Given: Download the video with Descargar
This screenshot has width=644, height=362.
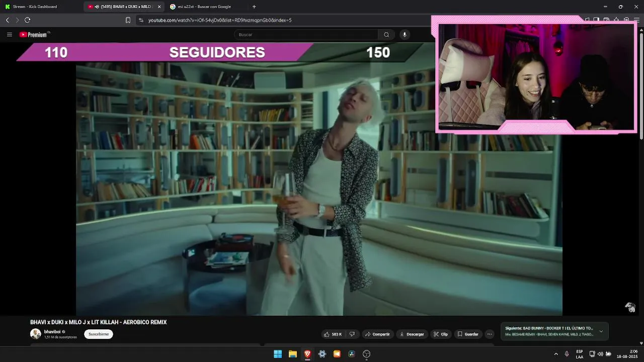Looking at the screenshot, I should pyautogui.click(x=412, y=334).
